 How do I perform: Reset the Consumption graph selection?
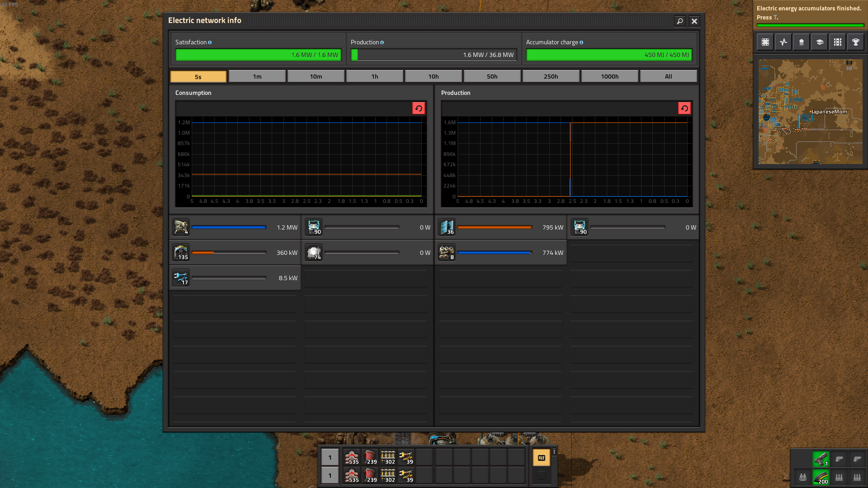click(419, 108)
